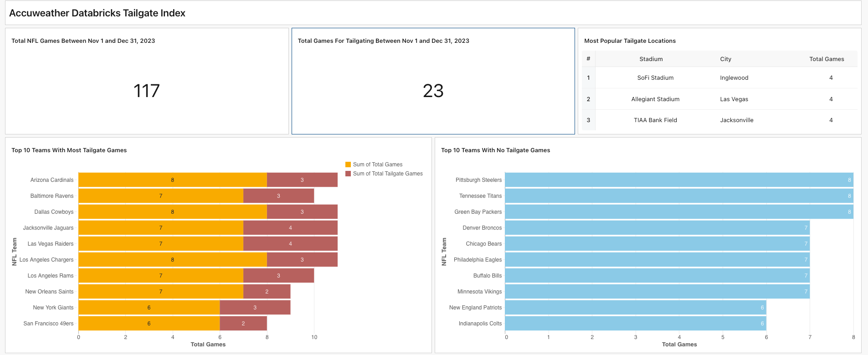Click the Minnesota Vikings axis label
868x355 pixels.
click(x=479, y=292)
